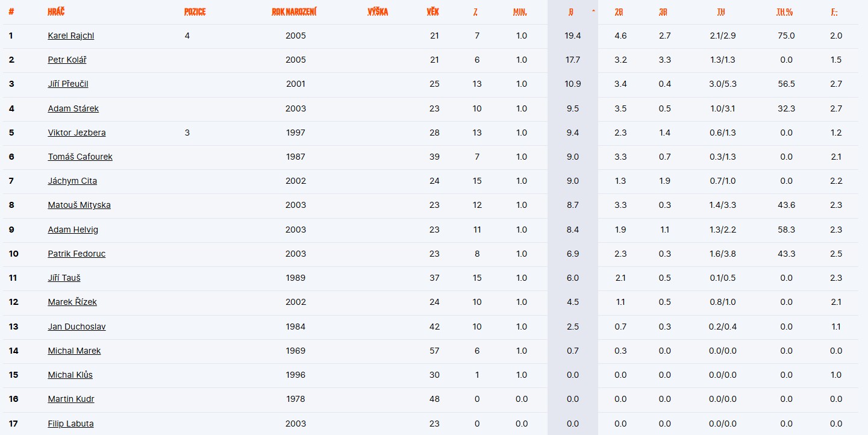The image size is (868, 435).
Task: Open Matouš Mityska's player link
Action: tap(79, 205)
